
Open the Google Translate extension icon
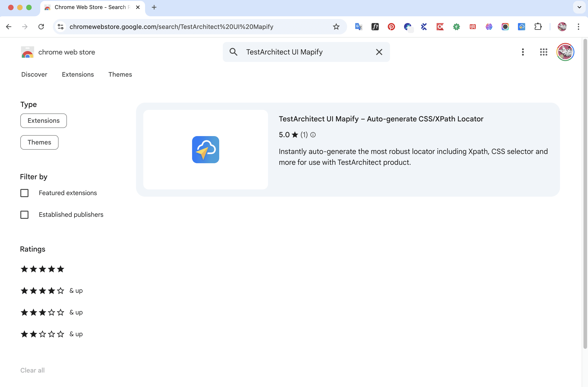click(x=358, y=27)
